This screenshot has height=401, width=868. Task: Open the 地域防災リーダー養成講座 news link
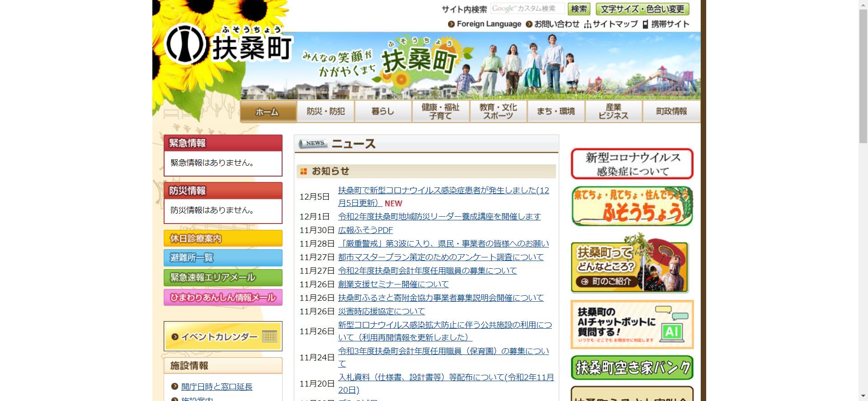[x=439, y=216]
